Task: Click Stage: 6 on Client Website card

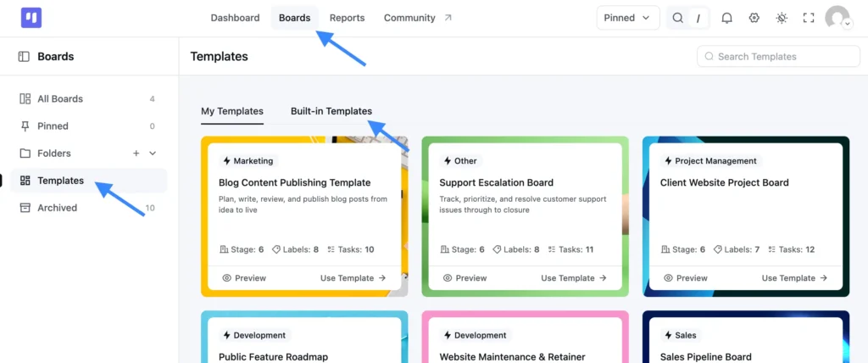Action: tap(683, 250)
